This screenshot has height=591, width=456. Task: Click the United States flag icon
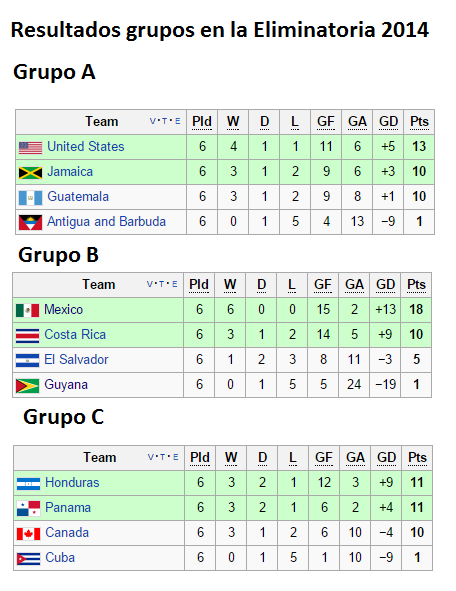31,147
